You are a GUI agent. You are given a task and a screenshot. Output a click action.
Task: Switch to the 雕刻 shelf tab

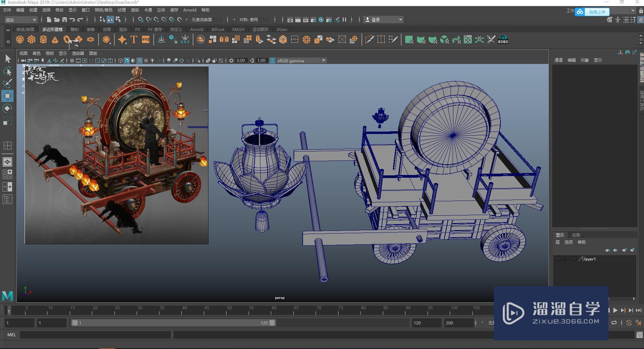74,30
